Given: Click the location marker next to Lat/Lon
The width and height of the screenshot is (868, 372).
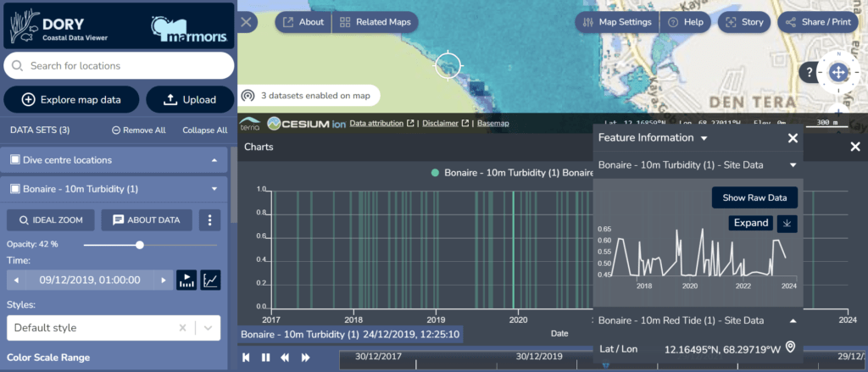Looking at the screenshot, I should pyautogui.click(x=790, y=347).
